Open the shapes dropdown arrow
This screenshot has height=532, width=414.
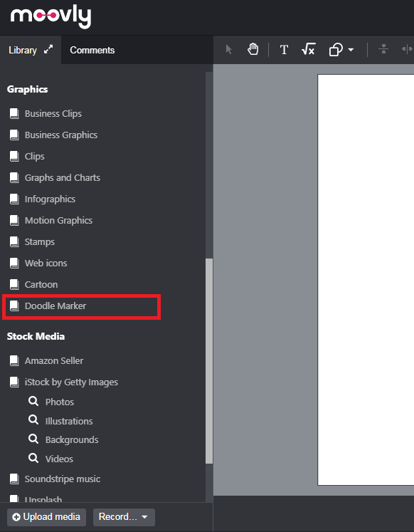click(351, 50)
